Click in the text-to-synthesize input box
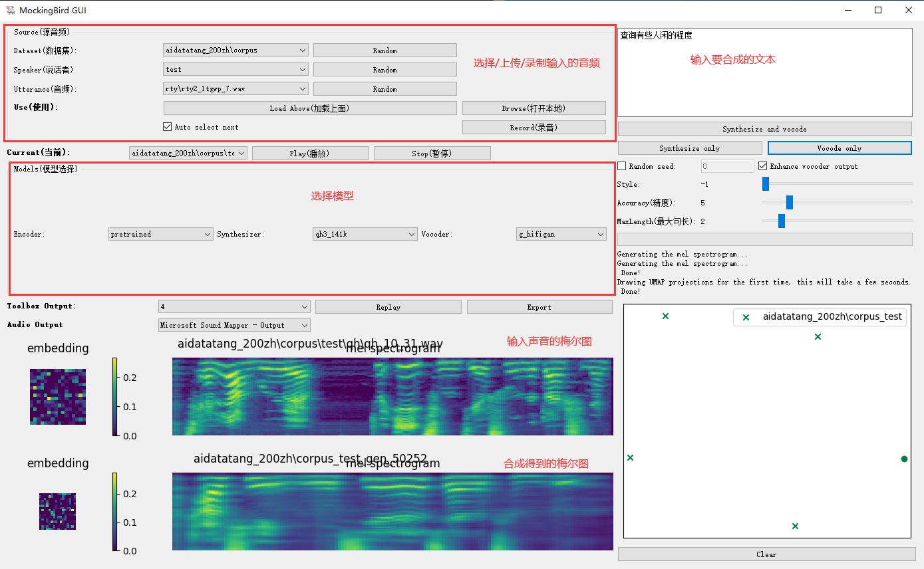Image resolution: width=924 pixels, height=569 pixels. click(x=765, y=72)
